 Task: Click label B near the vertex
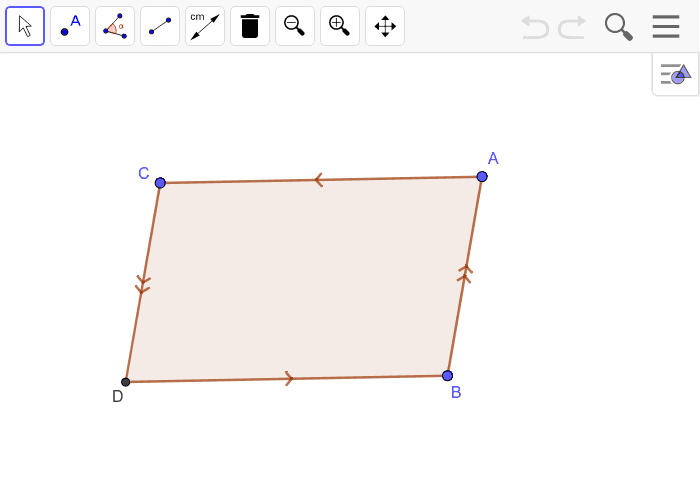(456, 392)
